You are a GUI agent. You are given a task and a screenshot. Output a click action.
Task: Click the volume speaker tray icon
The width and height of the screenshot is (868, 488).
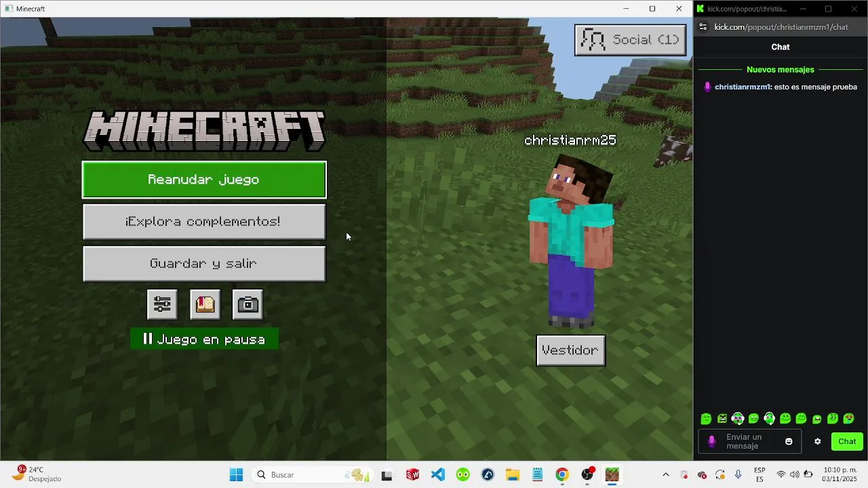tap(794, 475)
